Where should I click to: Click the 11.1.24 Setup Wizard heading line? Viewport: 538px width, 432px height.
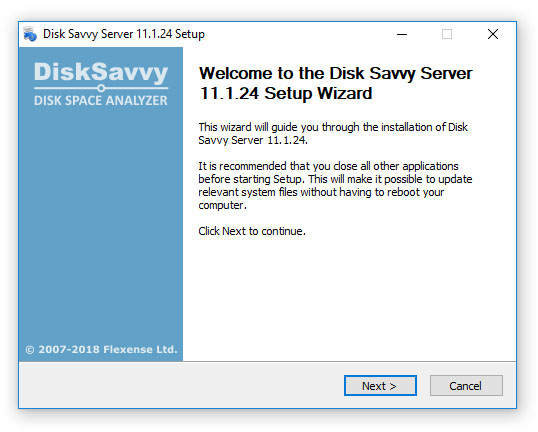(x=286, y=93)
